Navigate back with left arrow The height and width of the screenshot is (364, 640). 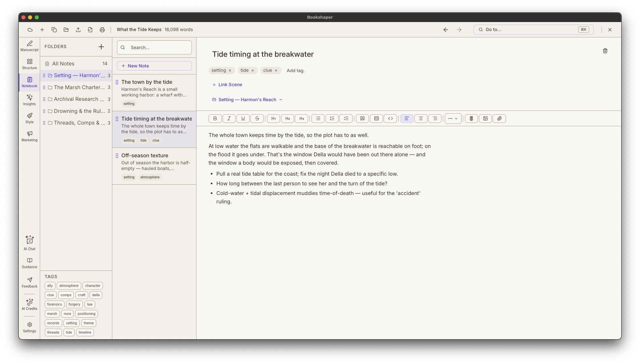[446, 30]
